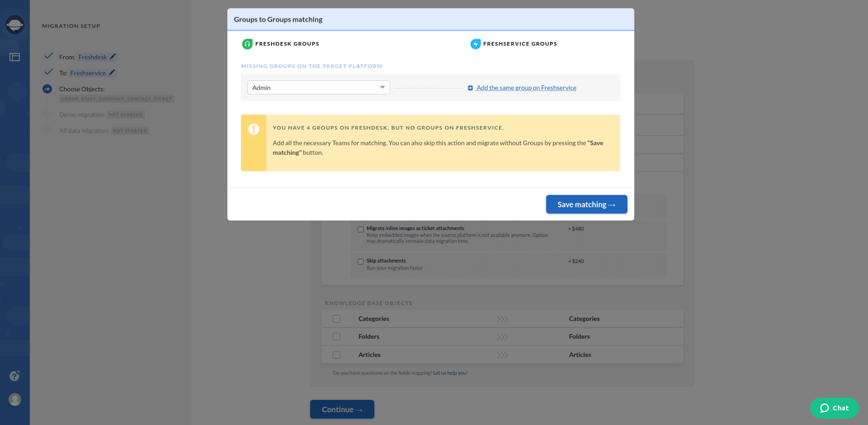Click the Freshdesk Groups headset icon
This screenshot has width=868, height=425.
(247, 44)
